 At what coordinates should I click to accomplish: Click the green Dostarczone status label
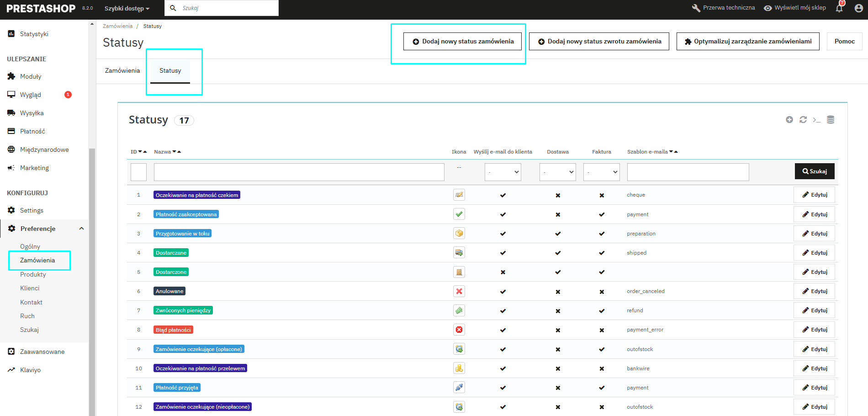[171, 272]
